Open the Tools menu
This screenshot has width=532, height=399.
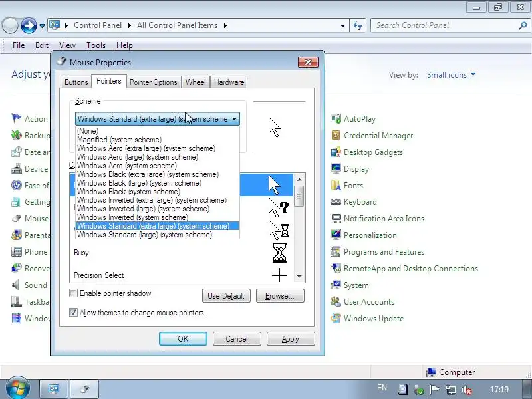point(96,45)
